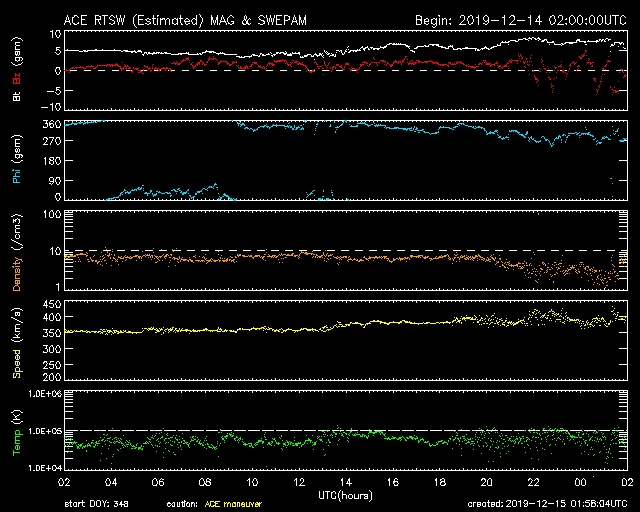Click the 200 tick label on Speed axis
Viewport: 640px width, 512px height.
[52, 376]
